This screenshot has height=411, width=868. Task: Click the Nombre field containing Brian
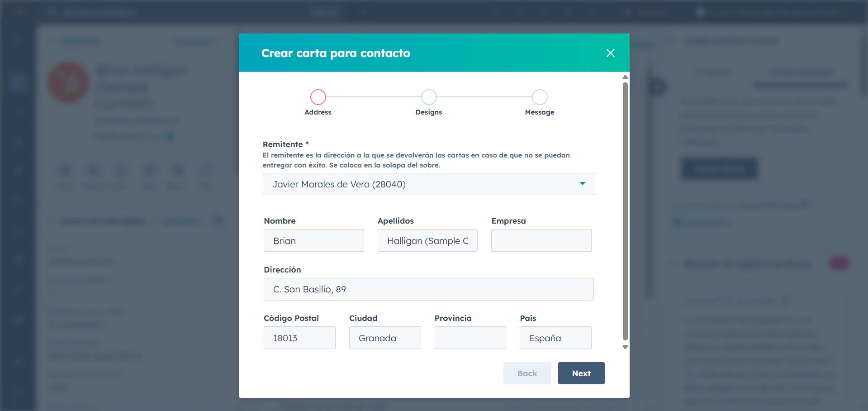313,240
